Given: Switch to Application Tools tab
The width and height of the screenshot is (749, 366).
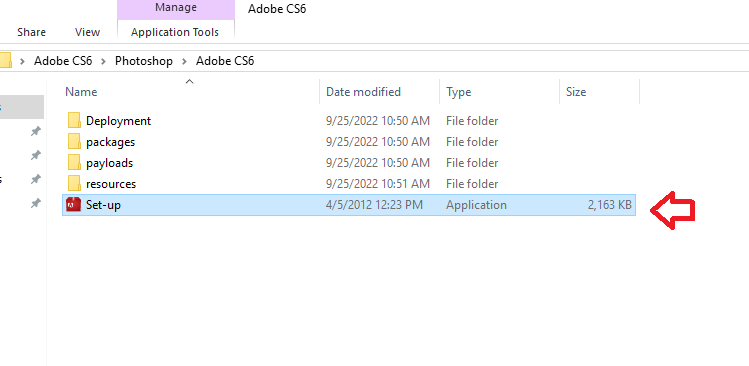Looking at the screenshot, I should click(x=175, y=32).
